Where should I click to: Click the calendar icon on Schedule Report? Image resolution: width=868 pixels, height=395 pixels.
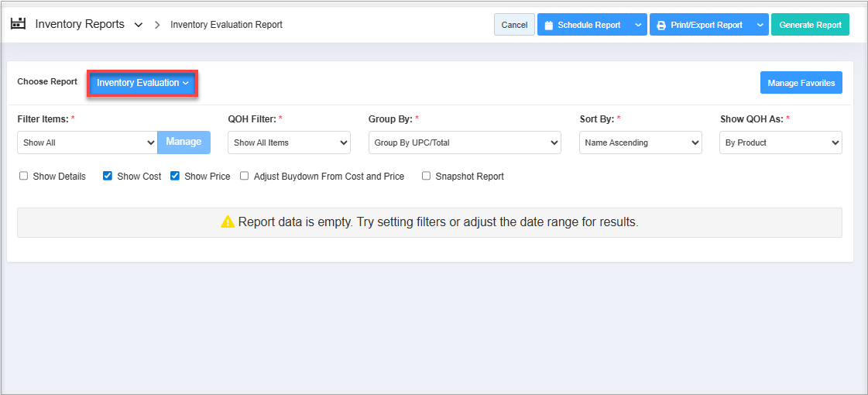tap(549, 26)
